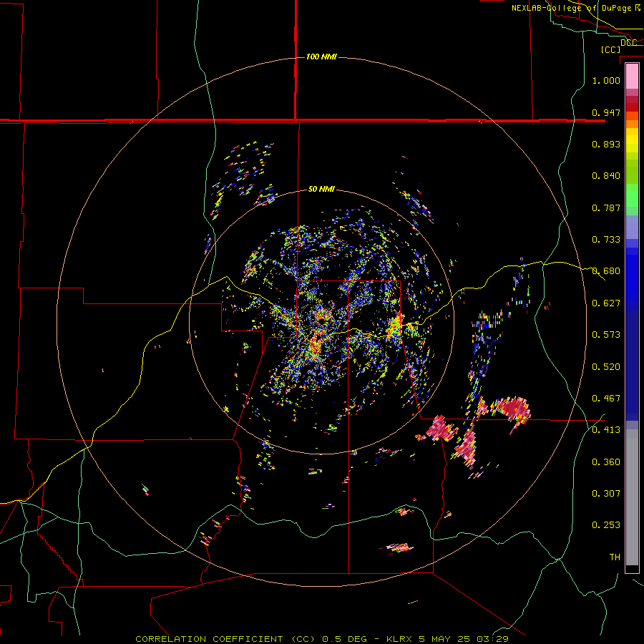Screen dimensions: 644x644
Task: Select the 0.893 scale value
Action: pyautogui.click(x=606, y=144)
